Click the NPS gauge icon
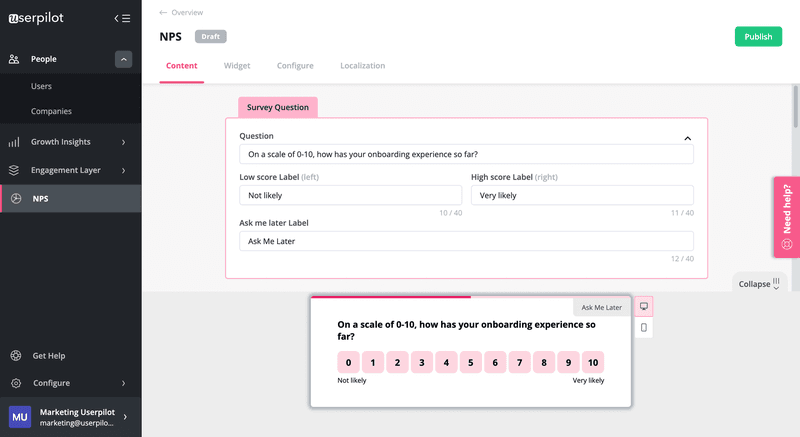This screenshot has width=800, height=437. [16, 199]
